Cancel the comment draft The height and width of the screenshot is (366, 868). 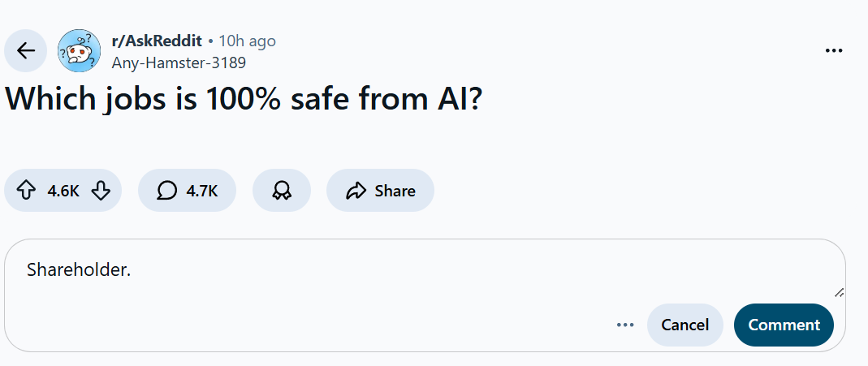684,325
